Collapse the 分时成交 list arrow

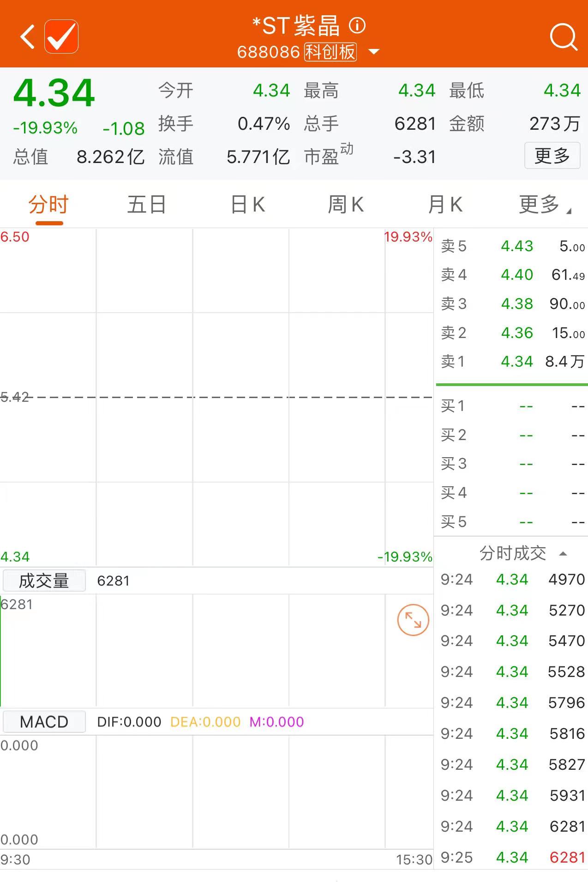563,553
